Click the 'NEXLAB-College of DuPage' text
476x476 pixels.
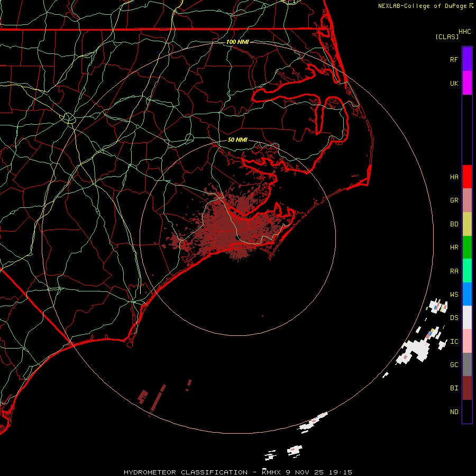pos(422,6)
